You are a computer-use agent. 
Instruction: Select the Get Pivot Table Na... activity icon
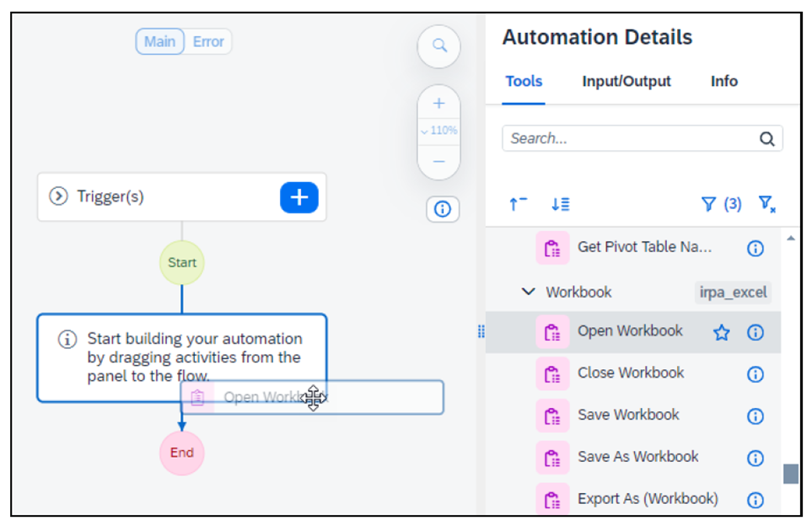552,249
